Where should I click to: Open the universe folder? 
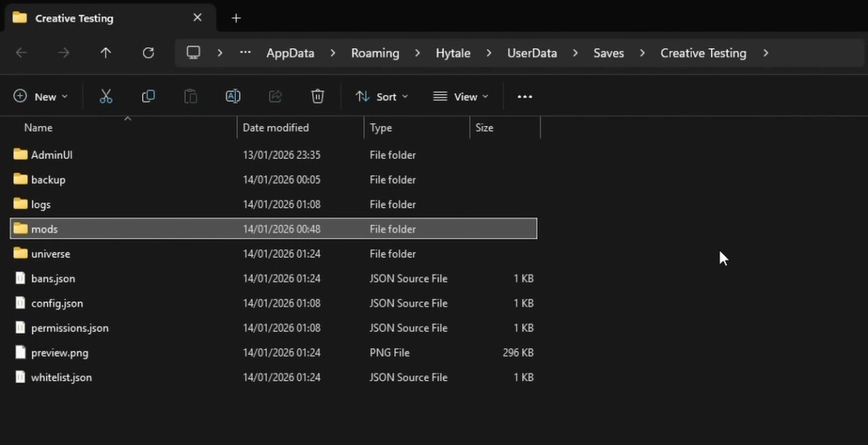51,253
